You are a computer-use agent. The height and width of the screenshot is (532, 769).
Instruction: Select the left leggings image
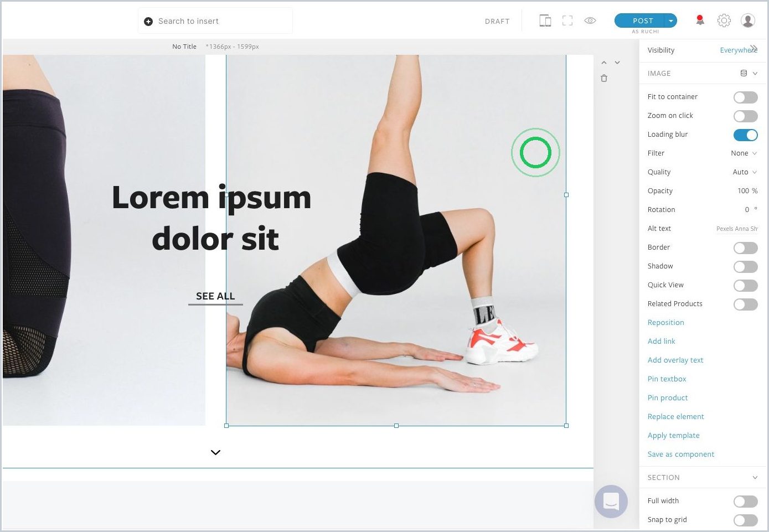[x=104, y=240]
